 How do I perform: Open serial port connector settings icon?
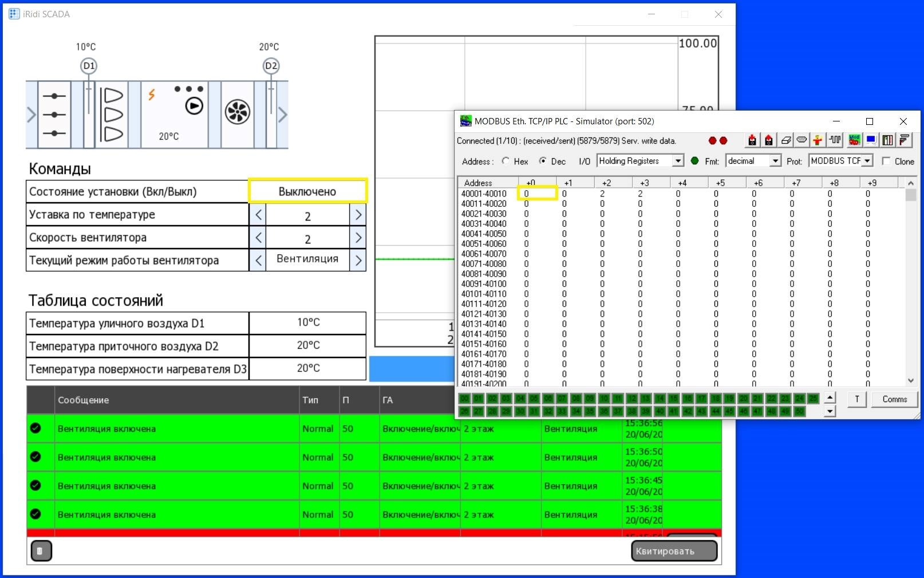coord(801,140)
